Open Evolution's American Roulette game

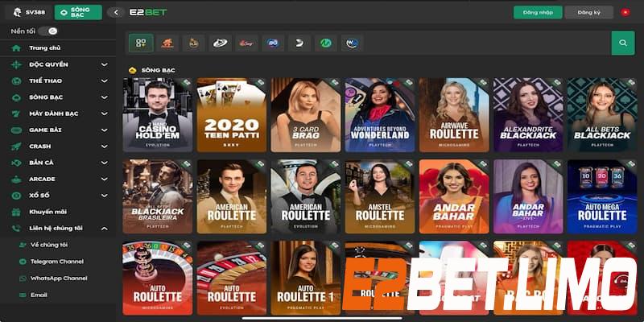pos(306,196)
